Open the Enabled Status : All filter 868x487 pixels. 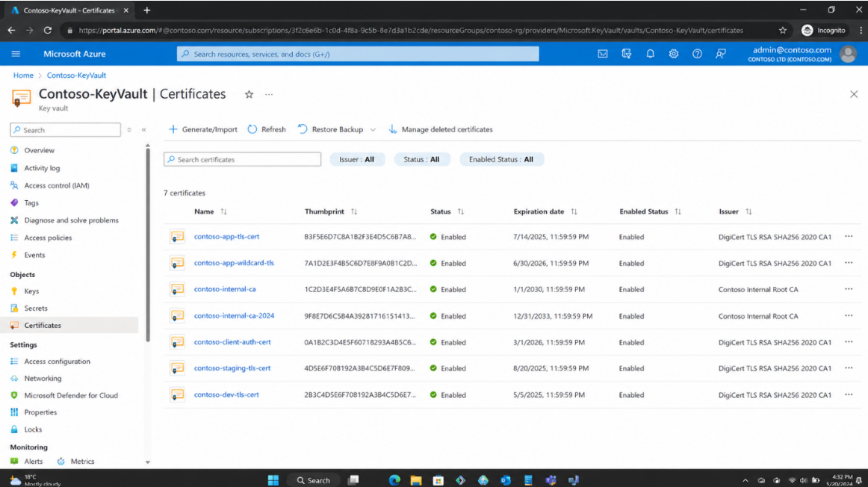click(x=501, y=159)
